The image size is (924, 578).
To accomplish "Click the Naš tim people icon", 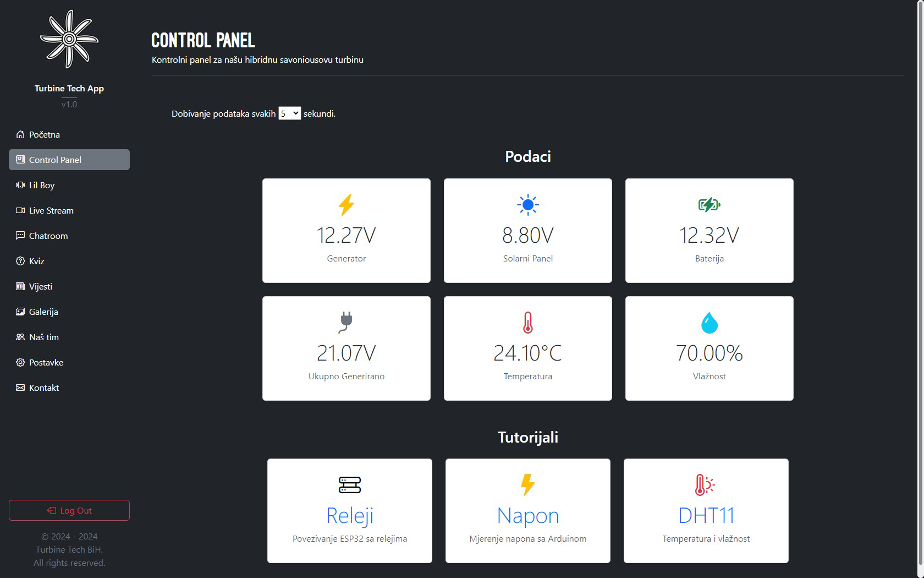I will click(20, 337).
